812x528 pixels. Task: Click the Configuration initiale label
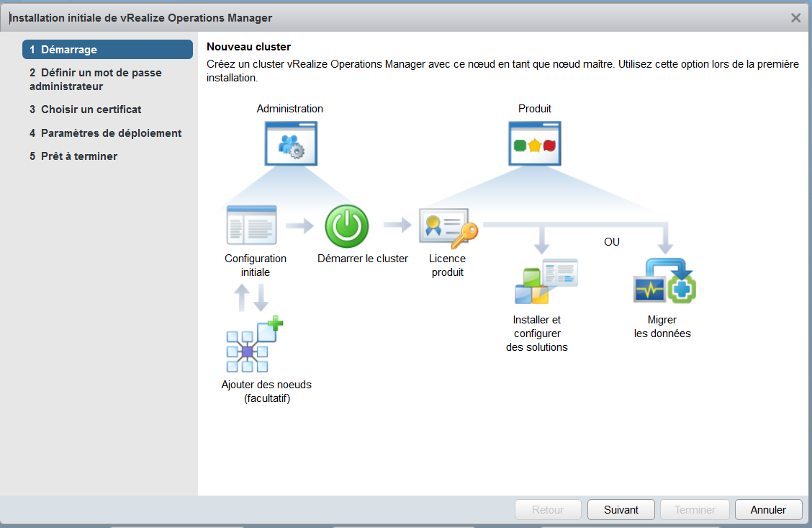pyautogui.click(x=256, y=265)
